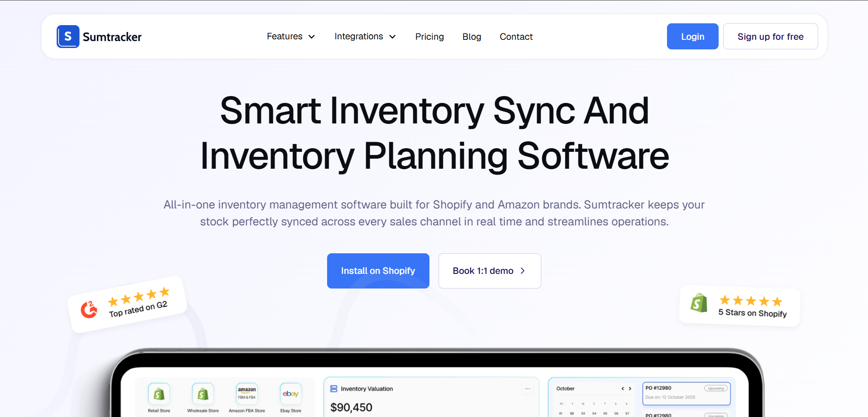Click the Install on Shopify button
Screen dimensions: 868x417
point(378,271)
